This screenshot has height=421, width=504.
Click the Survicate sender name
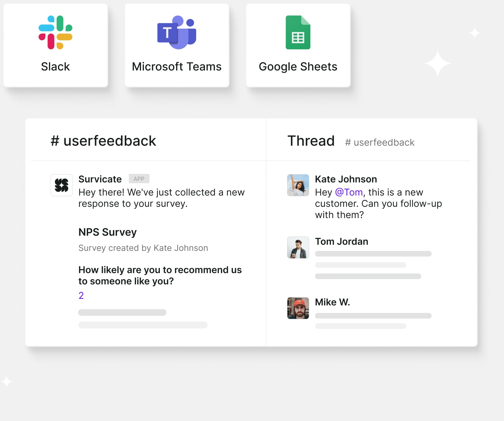click(100, 179)
